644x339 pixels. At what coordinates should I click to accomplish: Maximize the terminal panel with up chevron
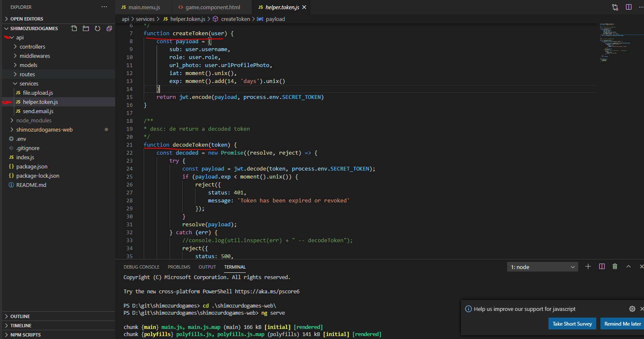[x=629, y=267]
